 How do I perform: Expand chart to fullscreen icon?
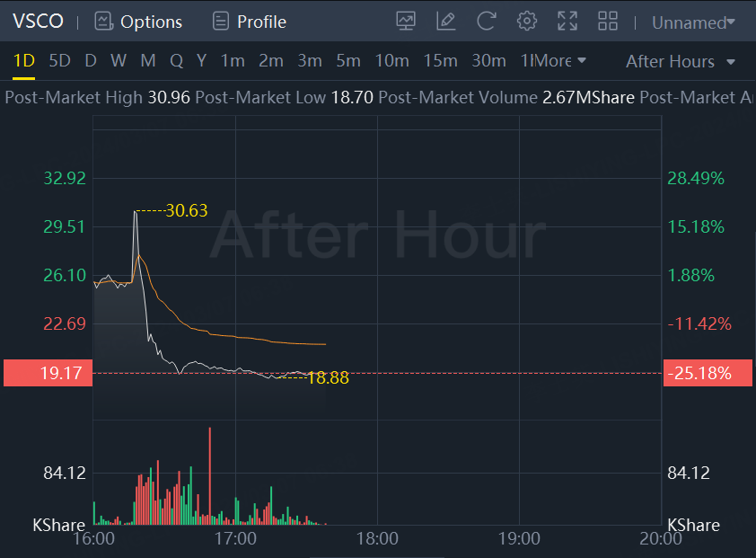point(567,21)
